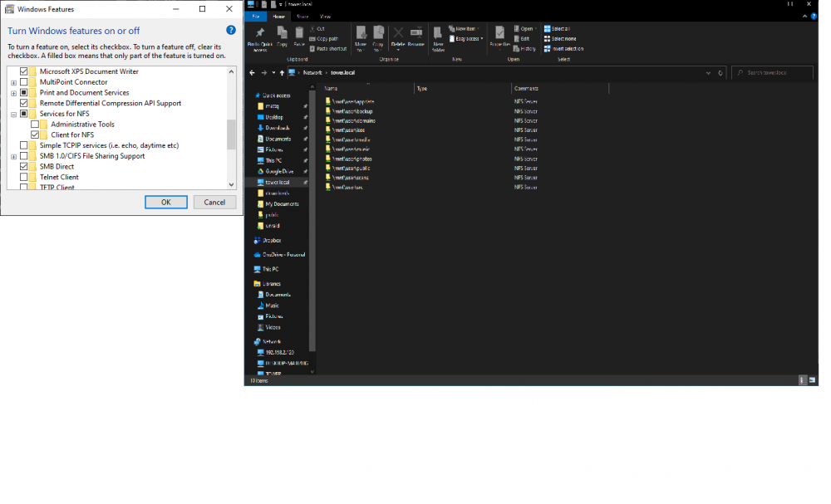
Task: Switch to the Share ribbon tab
Action: point(302,17)
